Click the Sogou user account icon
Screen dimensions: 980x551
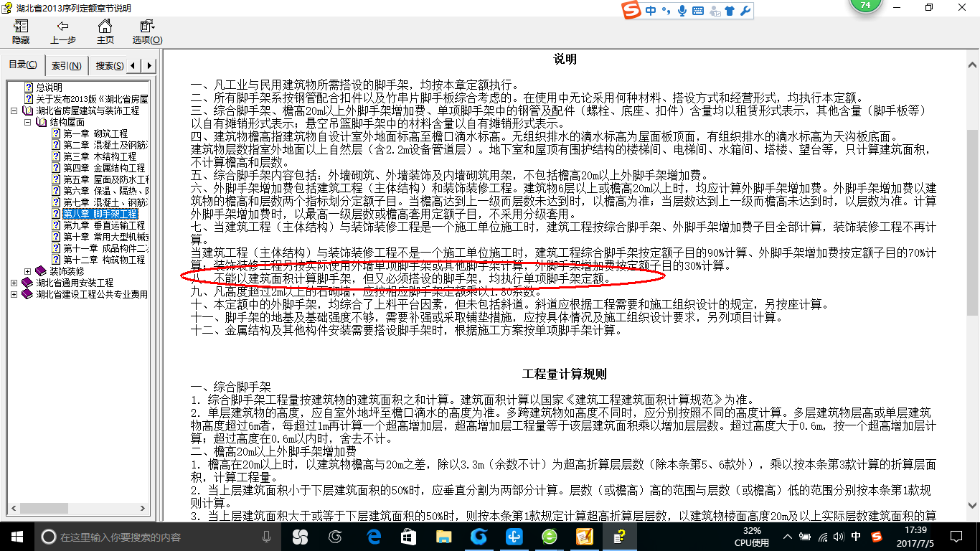(715, 11)
